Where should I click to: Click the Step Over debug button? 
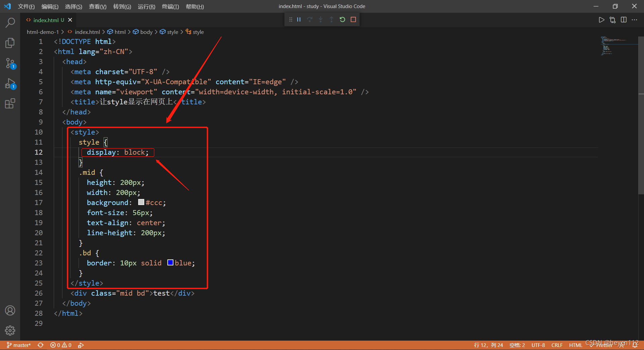pos(310,19)
